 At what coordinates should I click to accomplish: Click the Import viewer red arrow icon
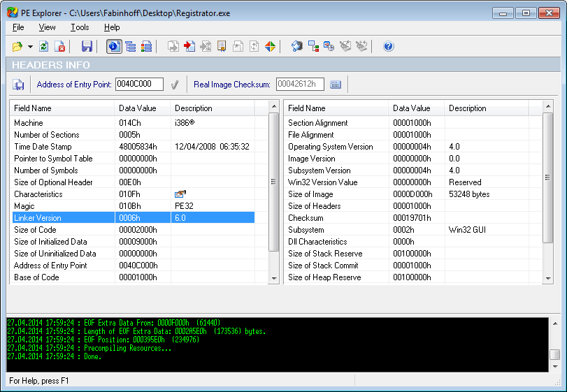tap(189, 46)
